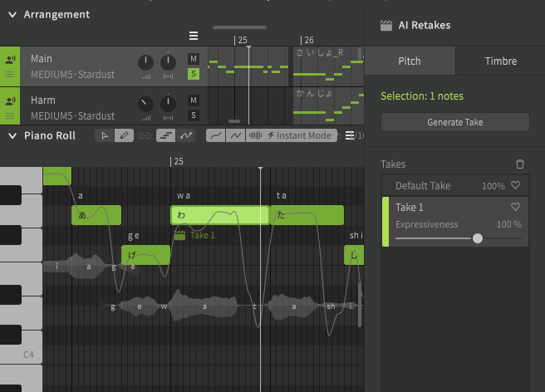The height and width of the screenshot is (392, 545).
Task: Open Harm track drag handle lines
Action: (10, 115)
